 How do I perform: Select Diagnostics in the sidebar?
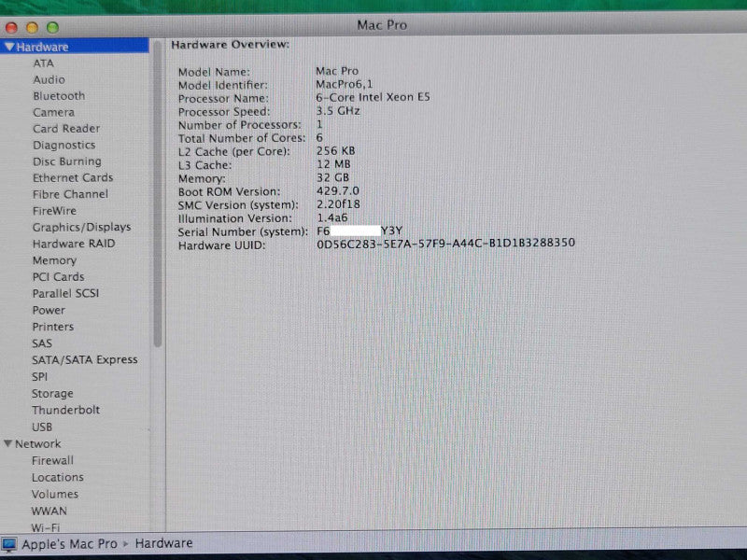click(x=63, y=146)
